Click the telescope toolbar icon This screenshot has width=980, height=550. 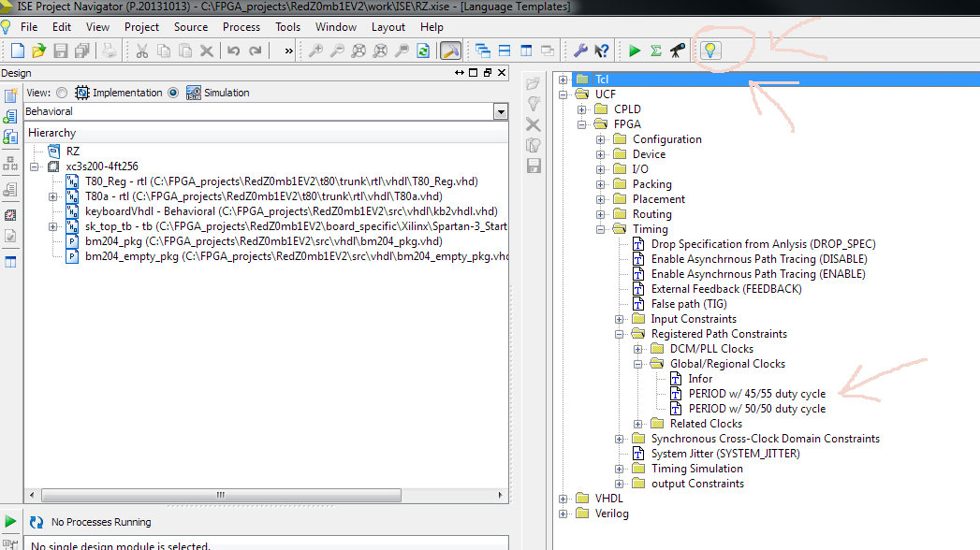(678, 51)
